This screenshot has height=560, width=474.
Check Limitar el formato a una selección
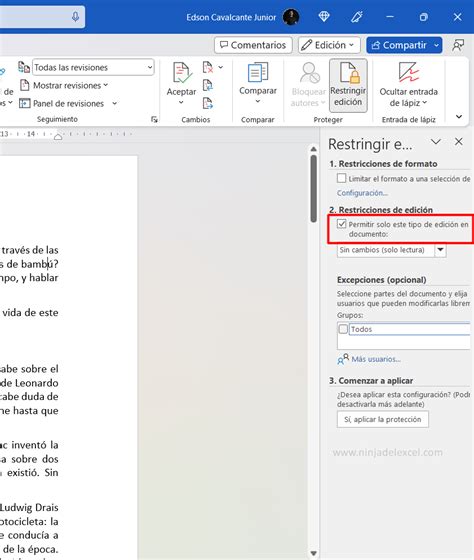341,178
